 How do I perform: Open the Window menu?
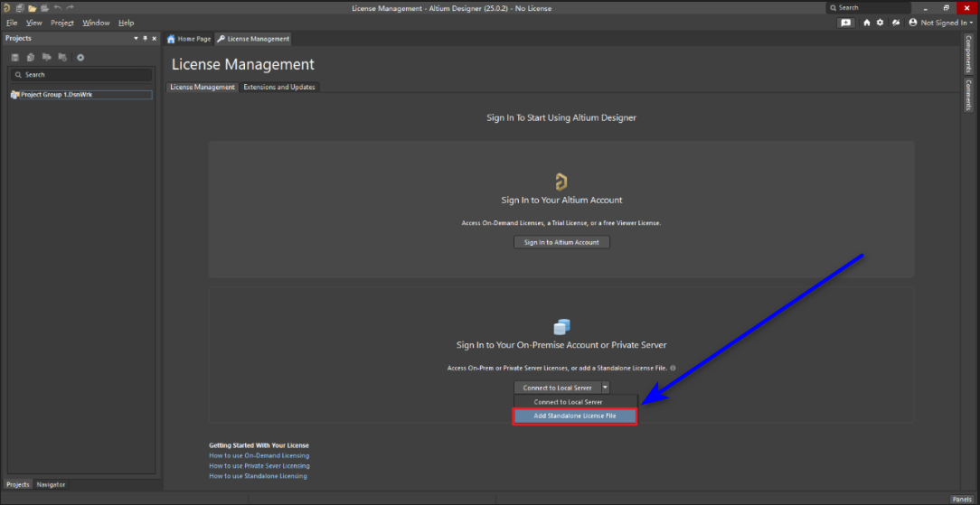pyautogui.click(x=96, y=23)
